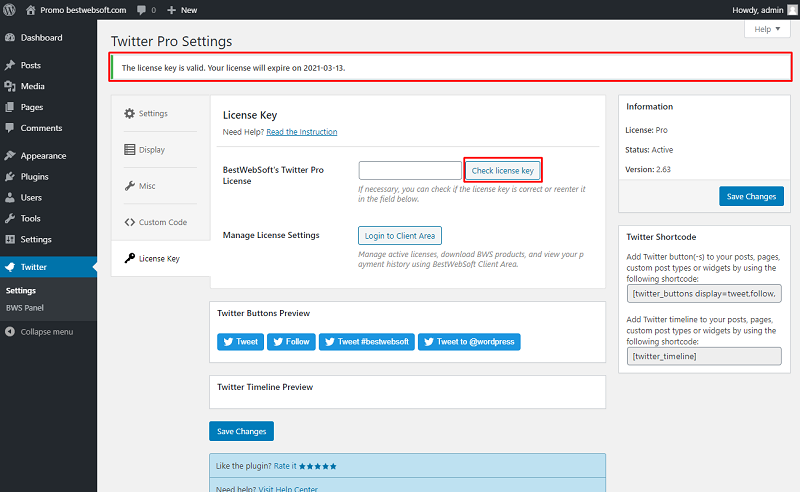
Task: Click the Users icon in sidebar
Action: pos(10,198)
